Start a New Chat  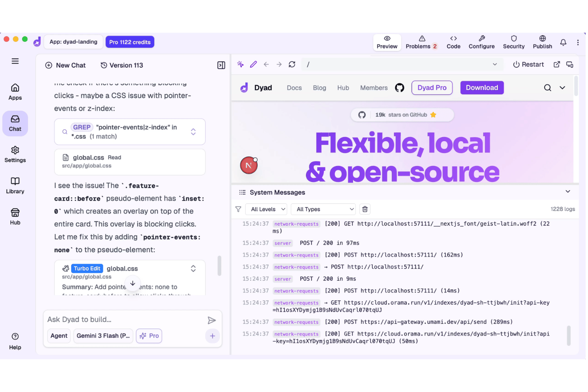coord(66,65)
